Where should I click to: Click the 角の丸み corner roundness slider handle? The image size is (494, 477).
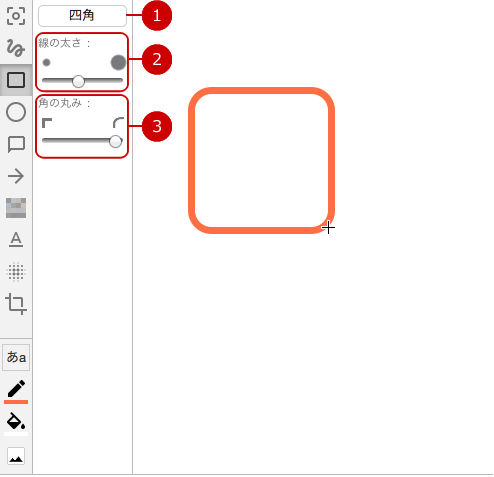click(116, 141)
